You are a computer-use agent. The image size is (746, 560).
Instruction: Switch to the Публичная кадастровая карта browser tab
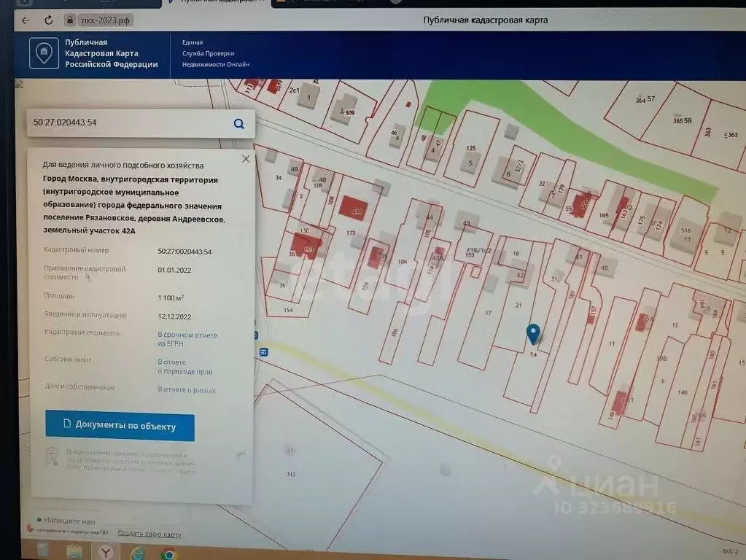click(219, 2)
